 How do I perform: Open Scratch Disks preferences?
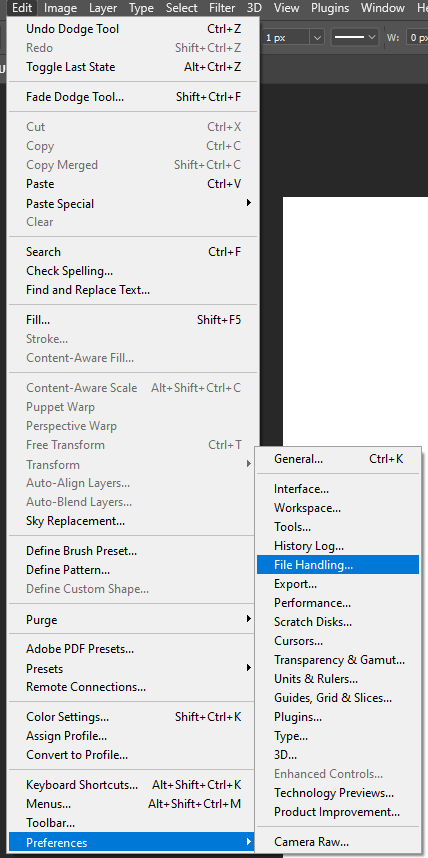point(338,622)
